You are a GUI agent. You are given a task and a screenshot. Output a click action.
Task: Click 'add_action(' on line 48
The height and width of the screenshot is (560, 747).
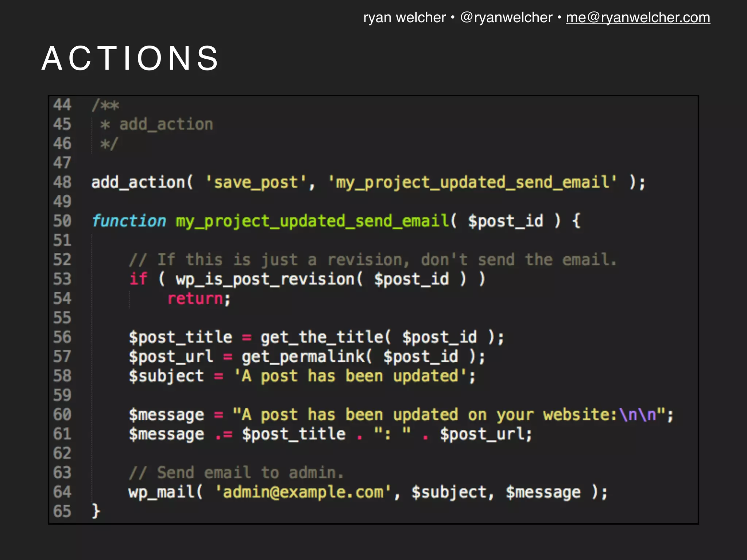click(x=142, y=182)
